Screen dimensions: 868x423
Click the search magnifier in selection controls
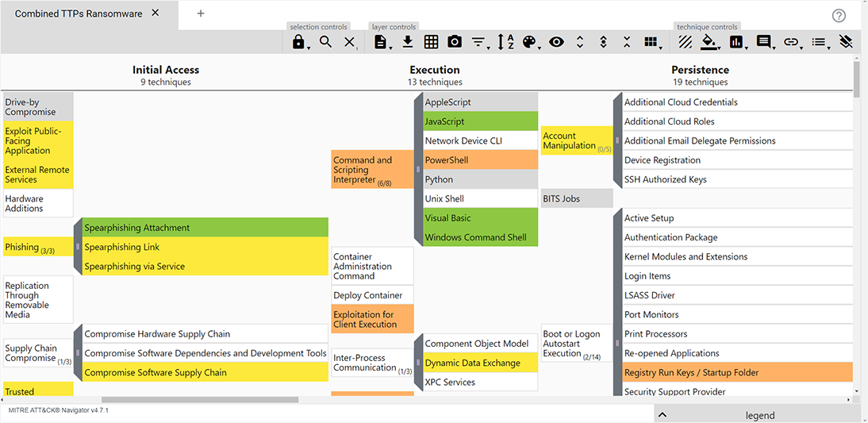[x=325, y=42]
